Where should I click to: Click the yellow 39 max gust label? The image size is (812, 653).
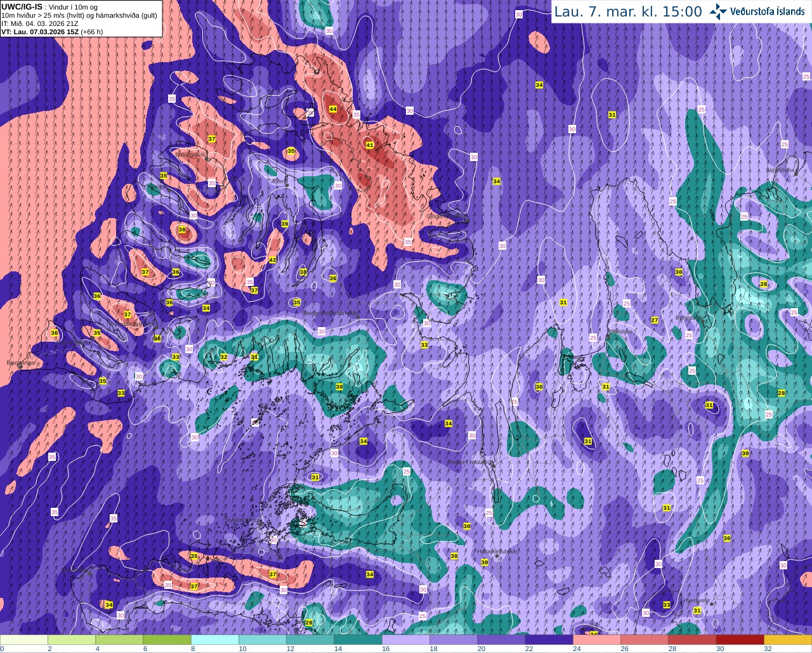[285, 224]
